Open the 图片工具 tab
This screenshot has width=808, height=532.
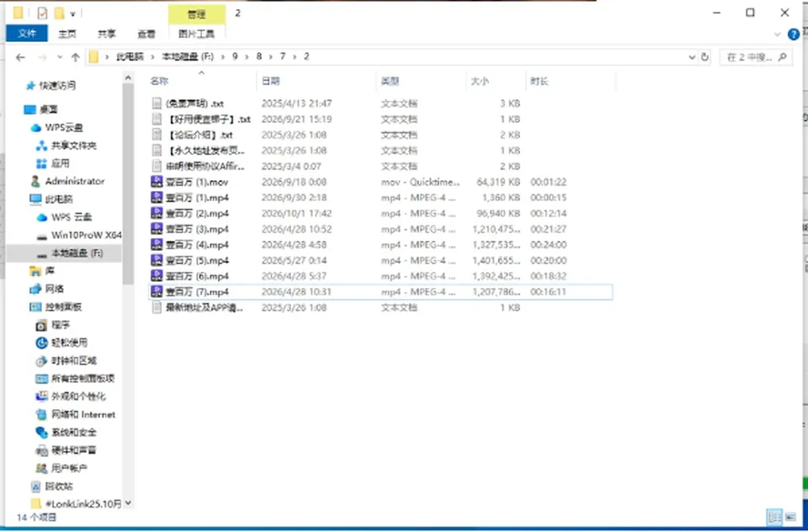196,34
